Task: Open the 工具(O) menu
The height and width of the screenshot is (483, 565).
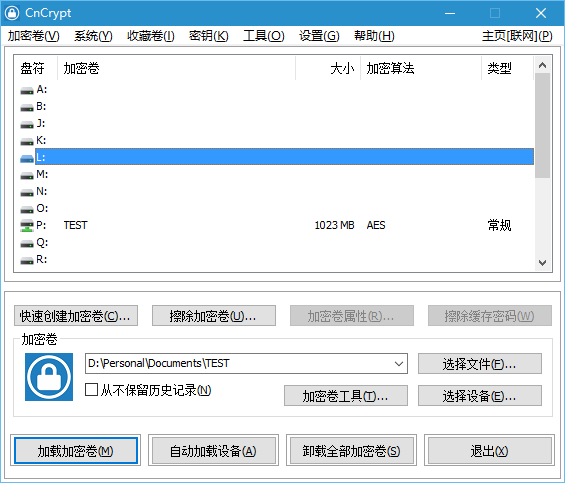Action: (x=264, y=36)
